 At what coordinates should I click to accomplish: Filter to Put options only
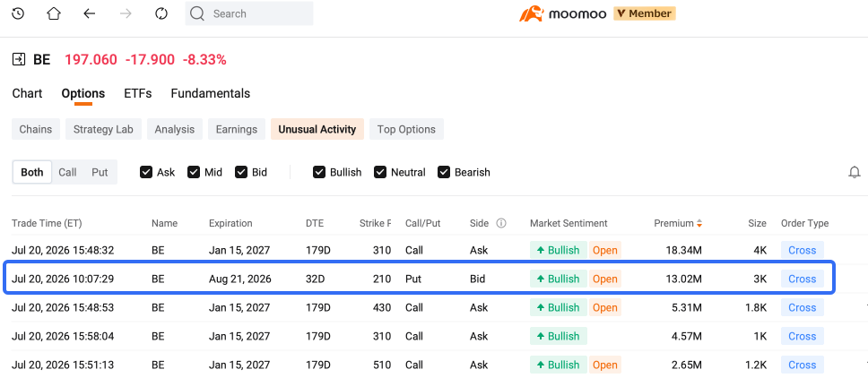(100, 172)
